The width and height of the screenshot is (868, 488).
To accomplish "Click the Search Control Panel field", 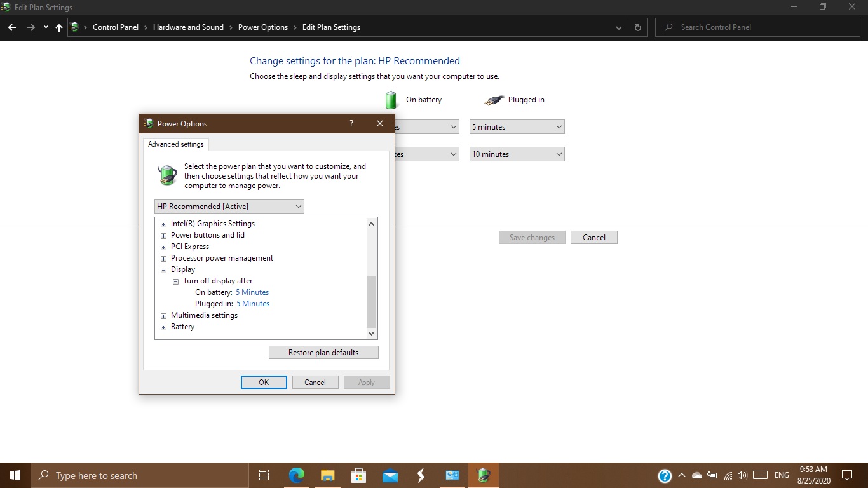I will click(757, 27).
